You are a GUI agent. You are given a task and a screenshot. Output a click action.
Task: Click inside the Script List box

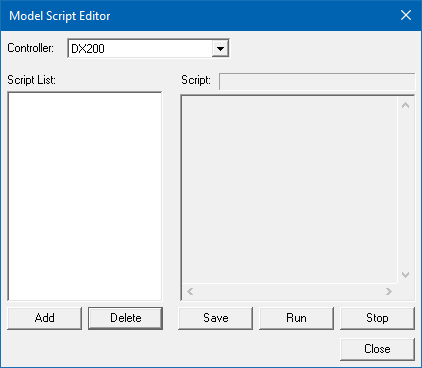[85, 196]
